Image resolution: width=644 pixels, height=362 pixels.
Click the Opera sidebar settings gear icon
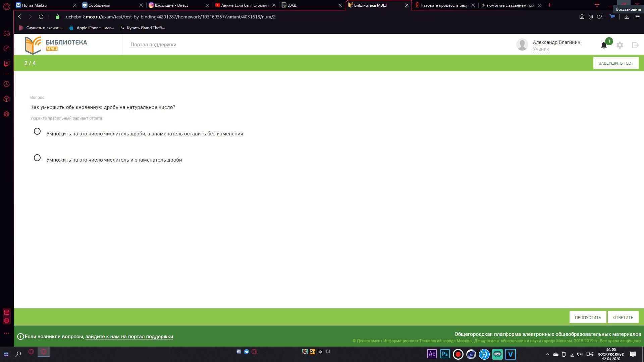point(6,114)
